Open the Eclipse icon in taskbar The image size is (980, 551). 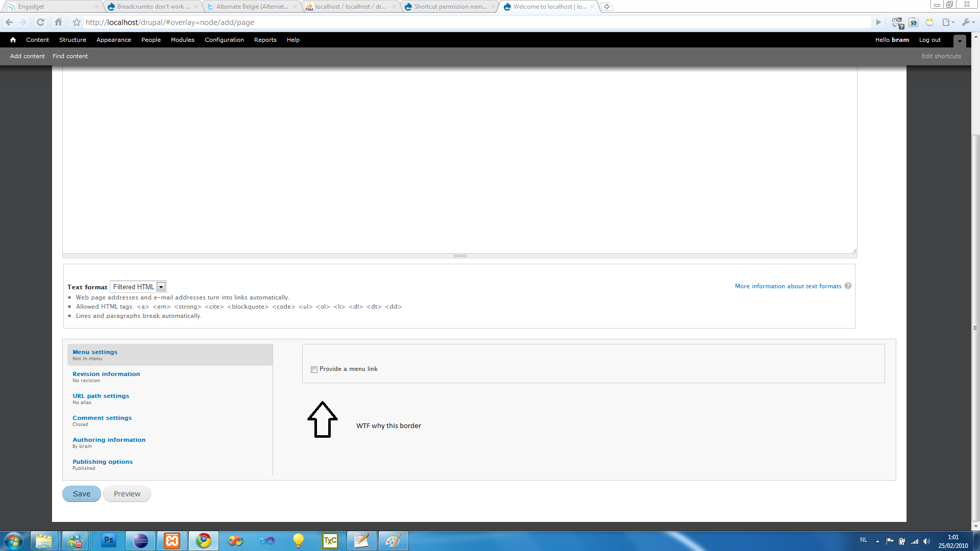click(x=140, y=540)
